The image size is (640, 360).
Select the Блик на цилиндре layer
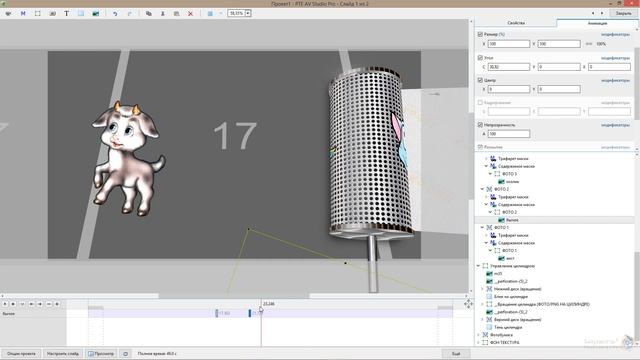507,297
